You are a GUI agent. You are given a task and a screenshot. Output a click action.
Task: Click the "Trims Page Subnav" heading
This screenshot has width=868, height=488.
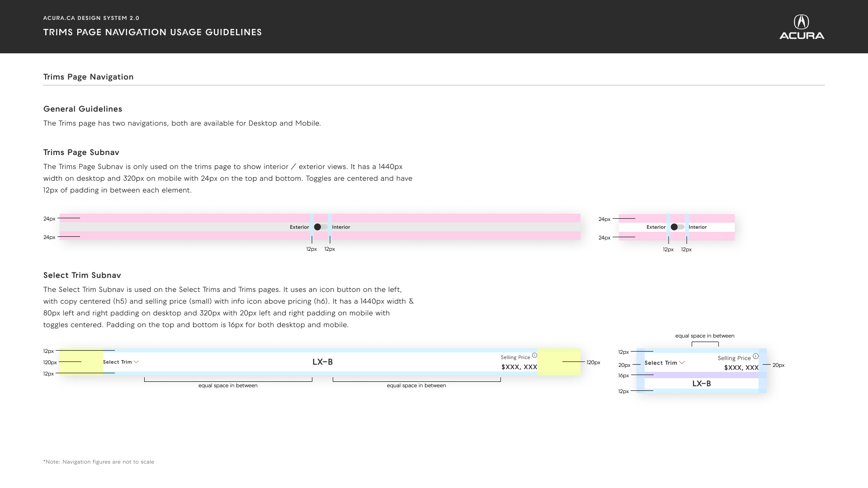point(81,152)
